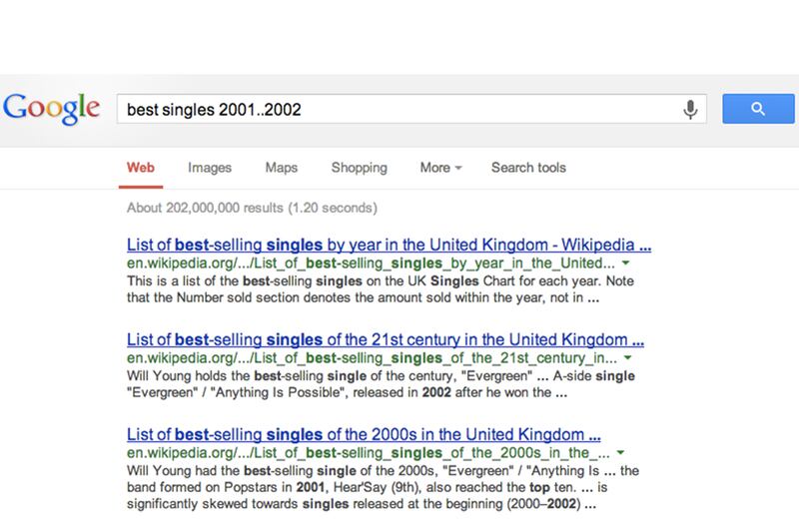Open the More search options menu
Viewport: 799px width, 532px height.
click(439, 168)
